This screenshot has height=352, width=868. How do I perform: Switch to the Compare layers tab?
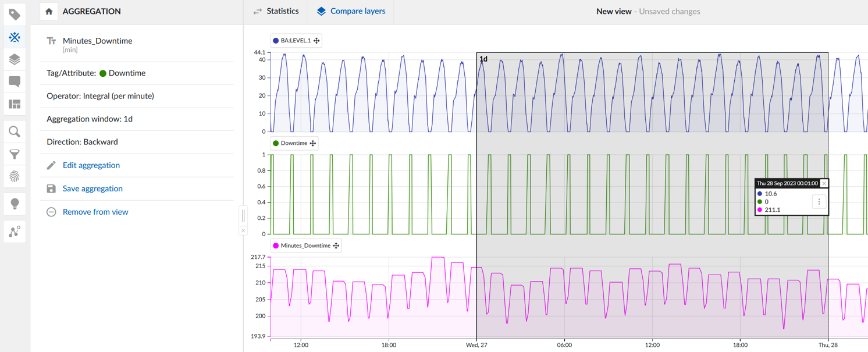tap(351, 11)
